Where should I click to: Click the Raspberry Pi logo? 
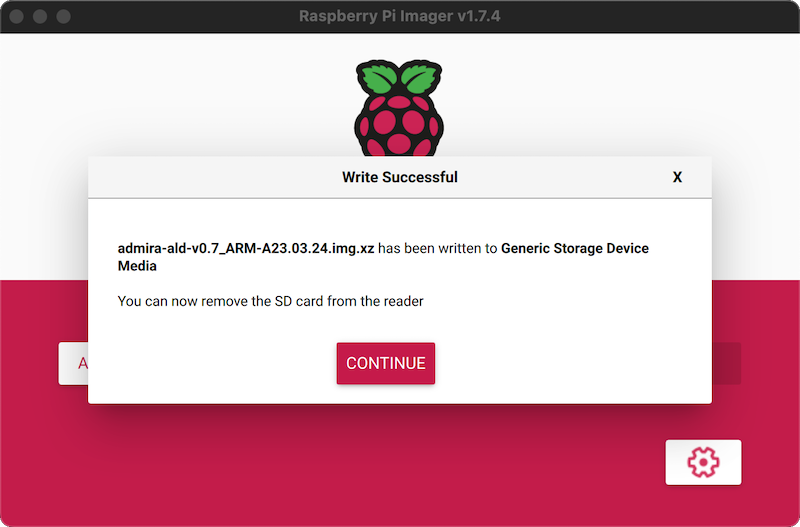pyautogui.click(x=399, y=118)
